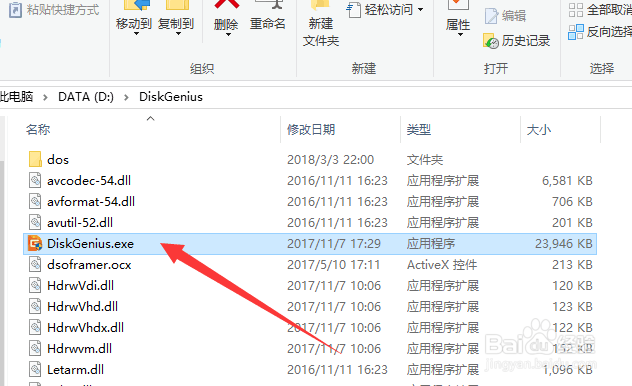Open History (历史记录) in the ribbon
Image resolution: width=632 pixels, height=386 pixels.
(517, 41)
